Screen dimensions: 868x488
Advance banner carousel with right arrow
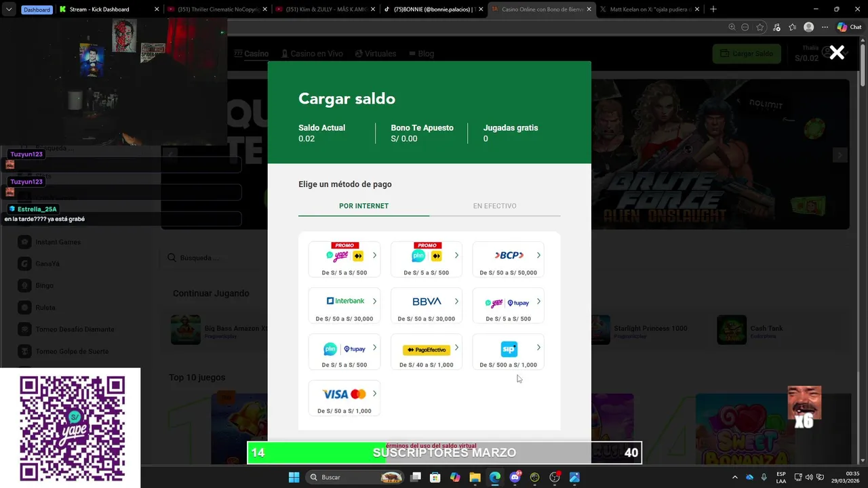pos(840,155)
